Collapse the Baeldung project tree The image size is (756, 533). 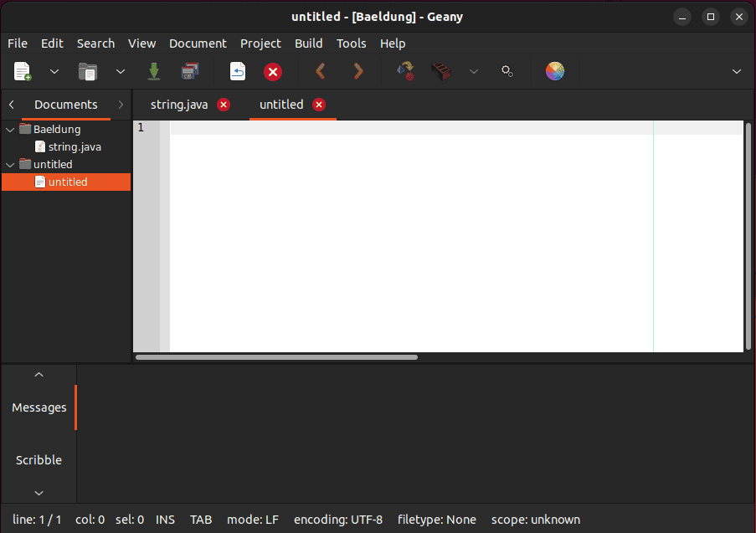(9, 129)
